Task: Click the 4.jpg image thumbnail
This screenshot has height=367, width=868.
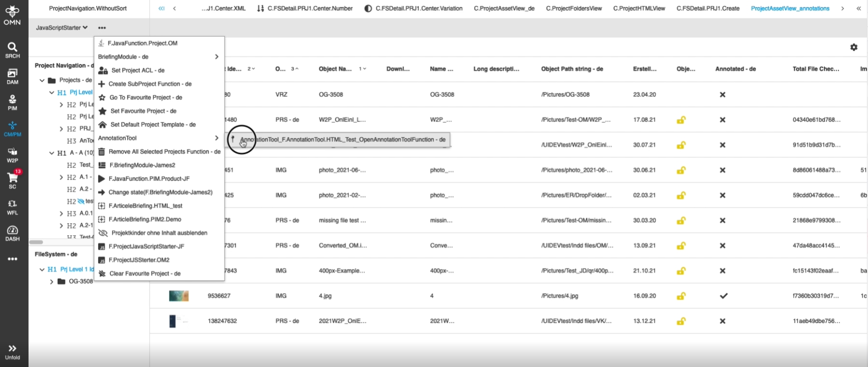Action: [x=179, y=296]
